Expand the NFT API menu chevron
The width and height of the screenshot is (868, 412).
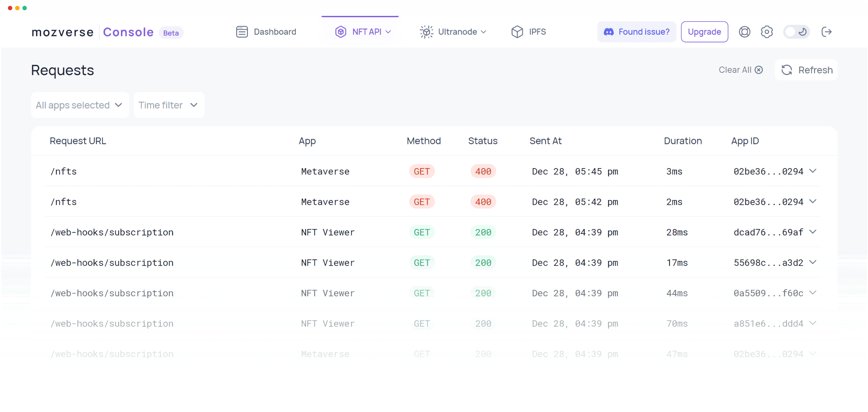[388, 32]
